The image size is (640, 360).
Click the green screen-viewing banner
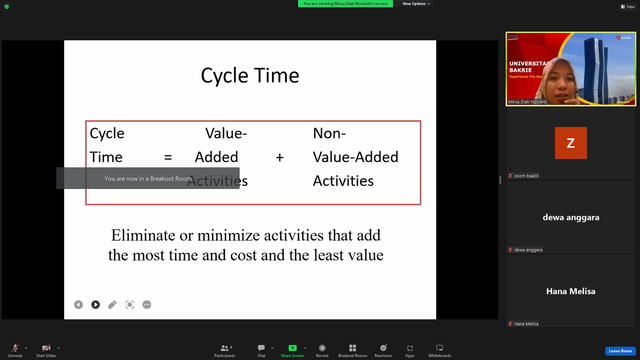click(x=345, y=4)
